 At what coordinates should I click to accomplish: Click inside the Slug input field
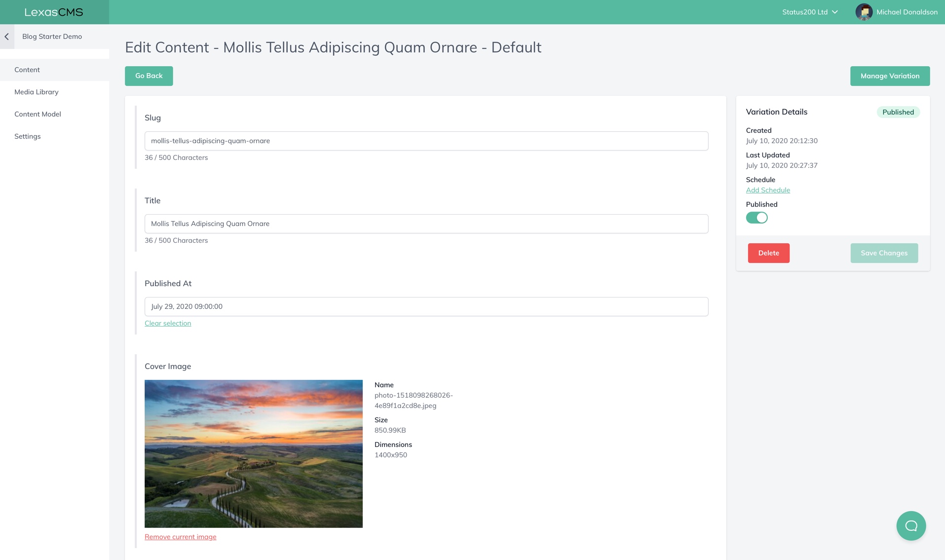coord(426,141)
